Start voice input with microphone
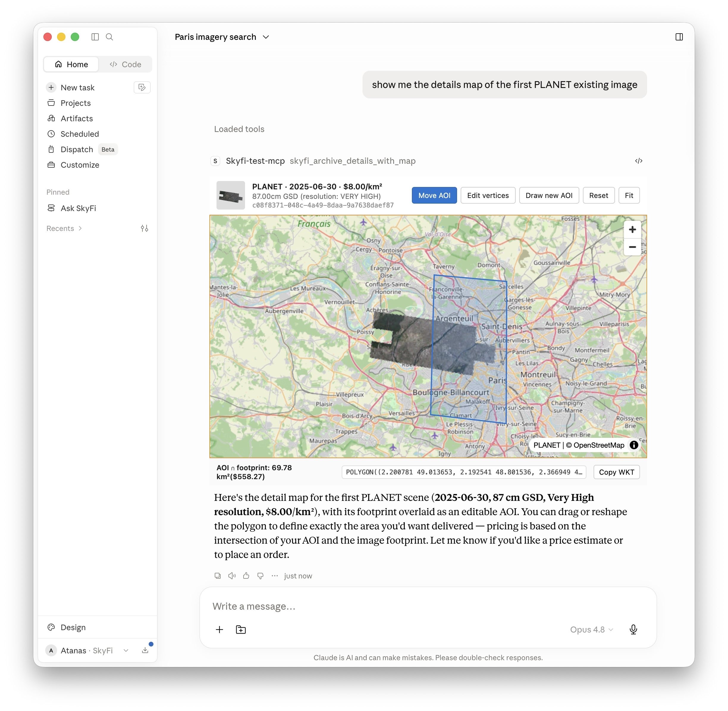Screen dimensions: 728x711 coord(633,629)
